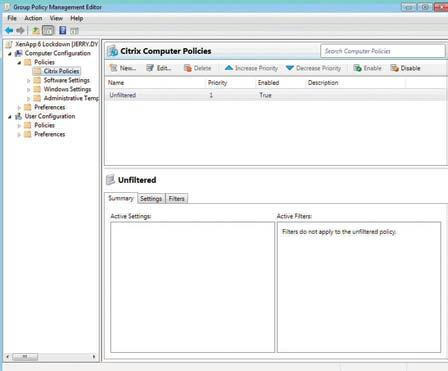Select the Citrix Policies tree item
The width and height of the screenshot is (448, 371).
[x=61, y=71]
